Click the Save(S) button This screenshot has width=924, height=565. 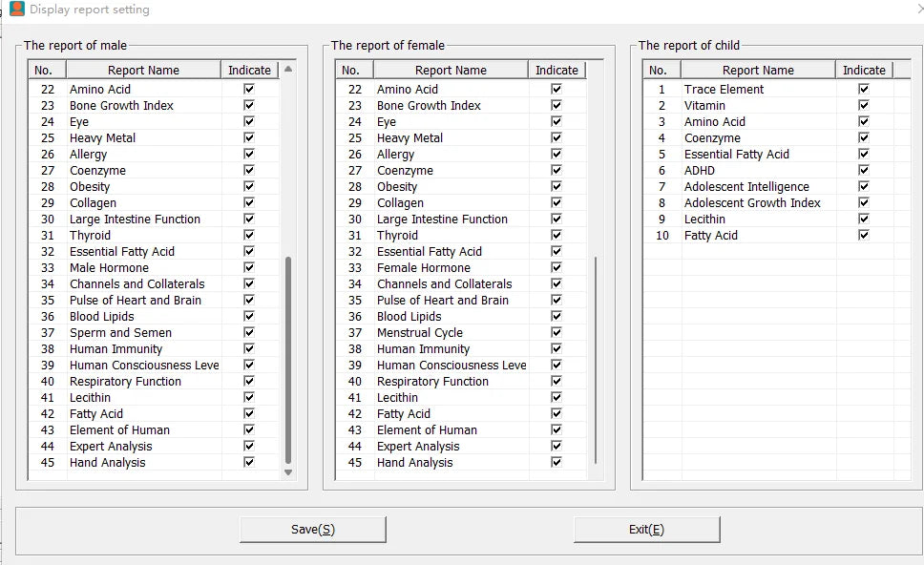[313, 529]
